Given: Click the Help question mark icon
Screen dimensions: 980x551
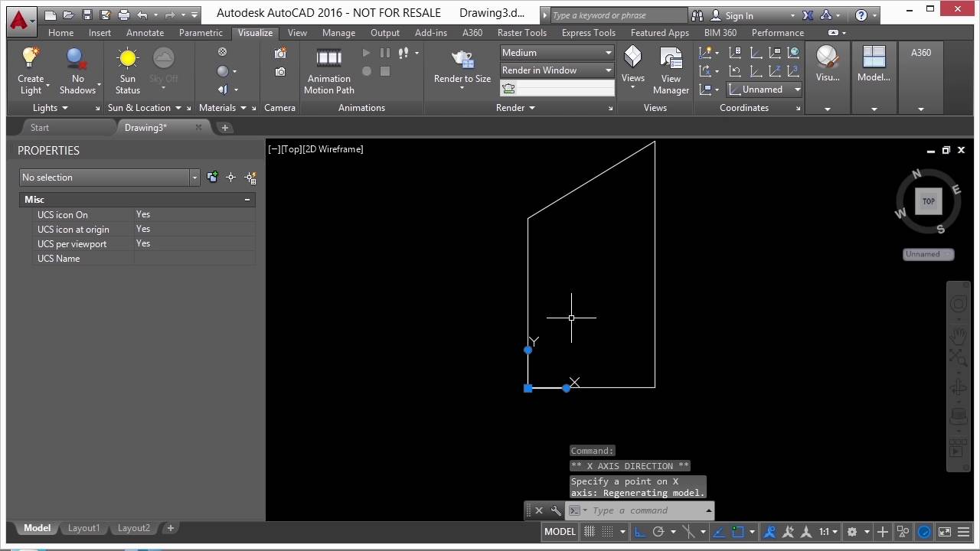Looking at the screenshot, I should (x=861, y=15).
